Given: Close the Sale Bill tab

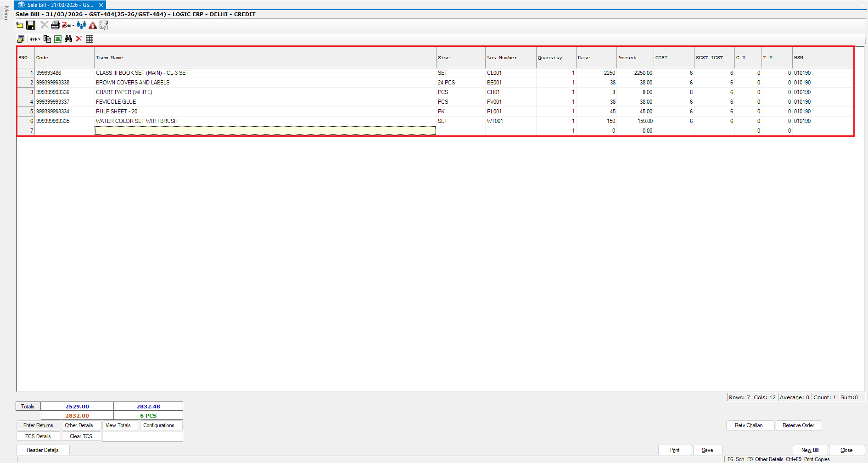Looking at the screenshot, I should point(101,5).
